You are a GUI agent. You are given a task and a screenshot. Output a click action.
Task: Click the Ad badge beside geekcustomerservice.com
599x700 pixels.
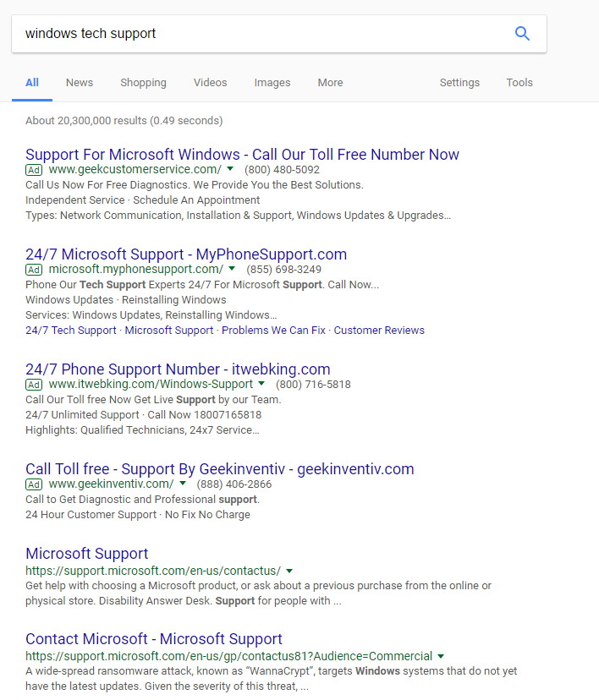click(34, 170)
